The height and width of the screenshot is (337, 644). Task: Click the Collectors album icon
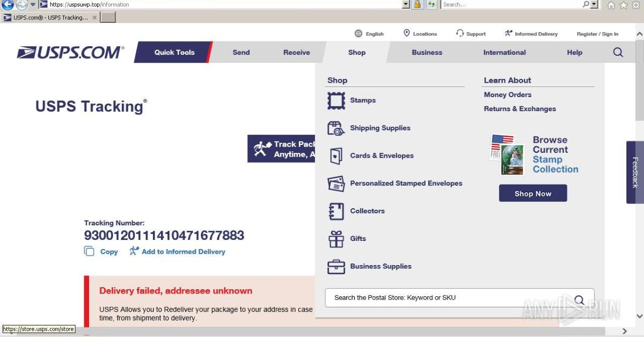336,211
